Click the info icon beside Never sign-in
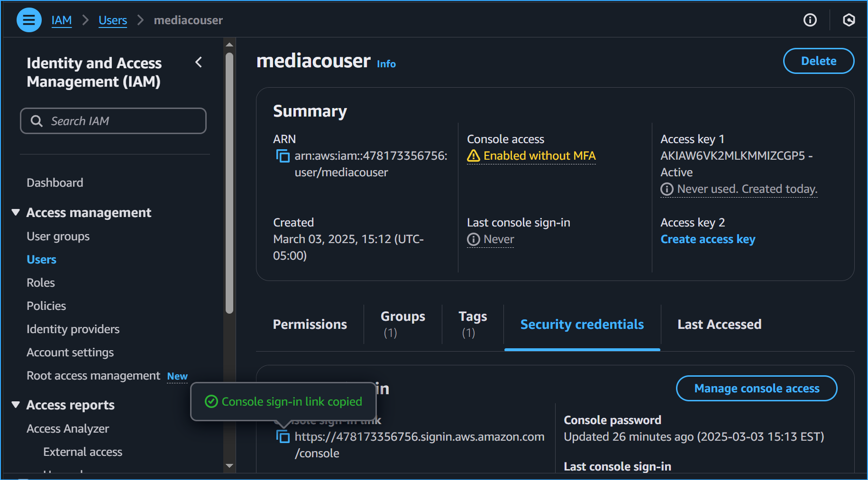The height and width of the screenshot is (480, 868). (x=473, y=239)
